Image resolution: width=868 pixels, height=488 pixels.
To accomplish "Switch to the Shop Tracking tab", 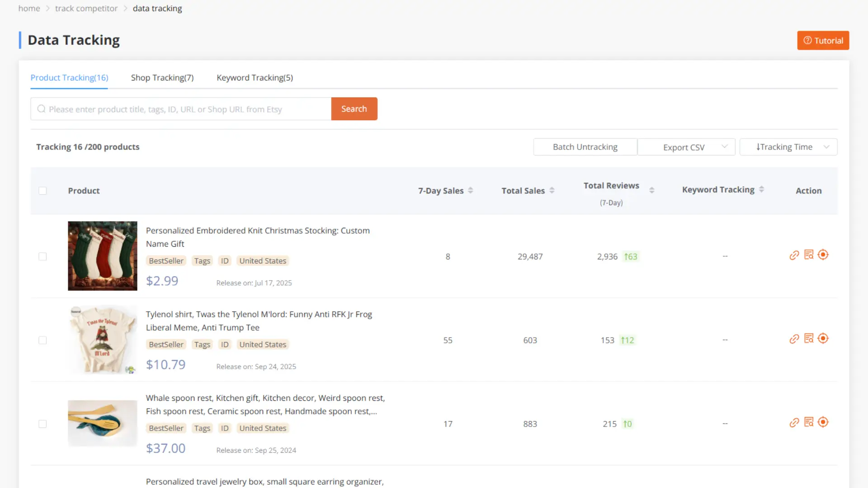I will point(162,77).
